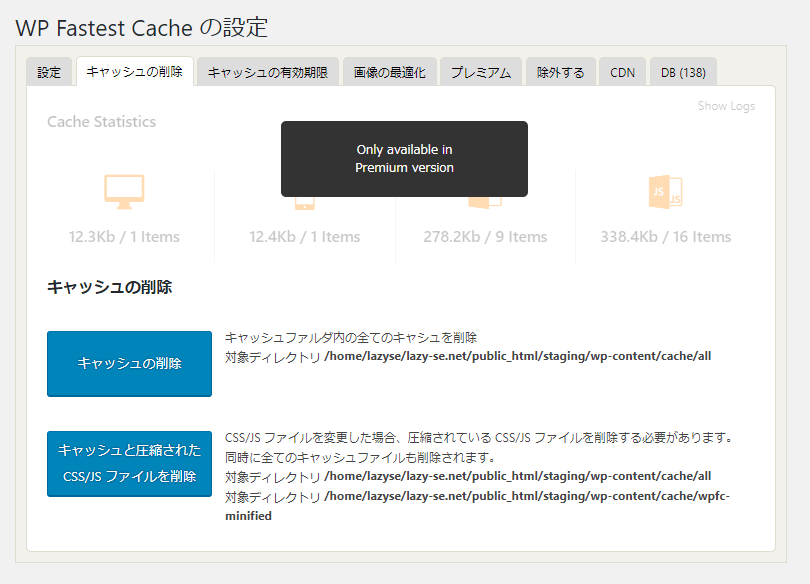Click the Cache Statistics heading
This screenshot has height=584, width=810.
click(101, 122)
